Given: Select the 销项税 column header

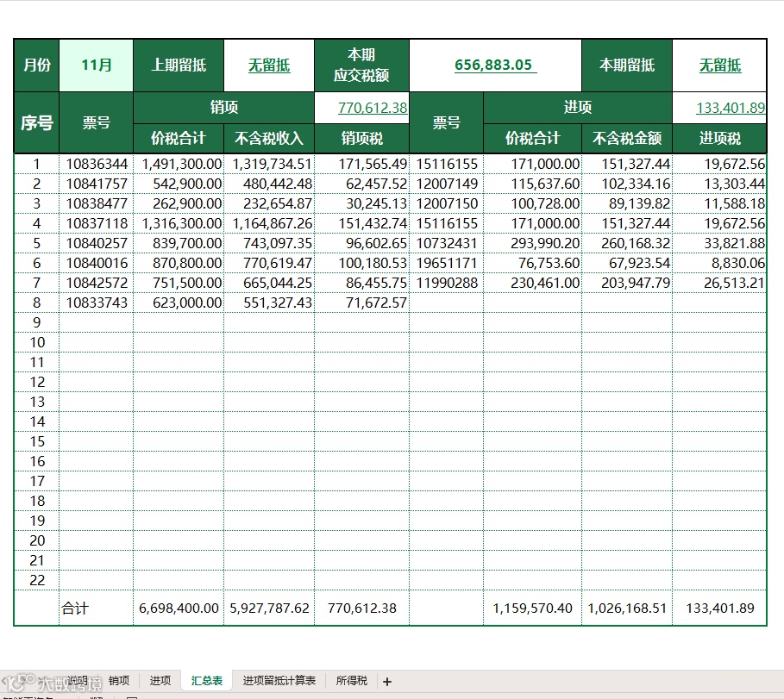Looking at the screenshot, I should (361, 139).
